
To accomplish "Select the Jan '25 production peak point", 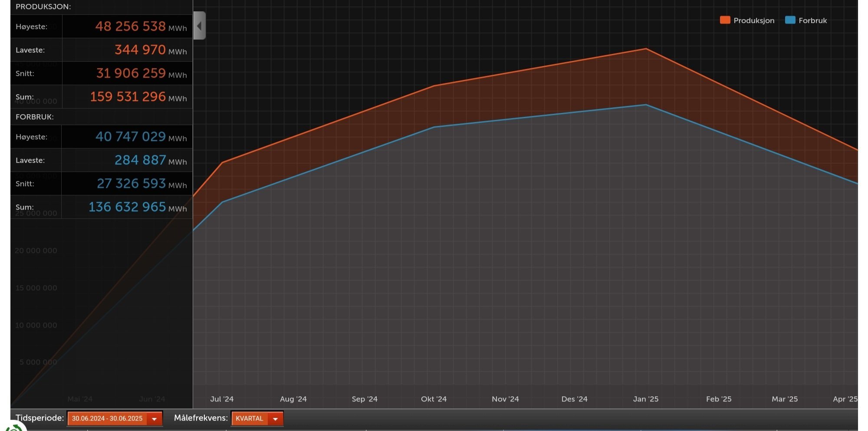I will (646, 49).
